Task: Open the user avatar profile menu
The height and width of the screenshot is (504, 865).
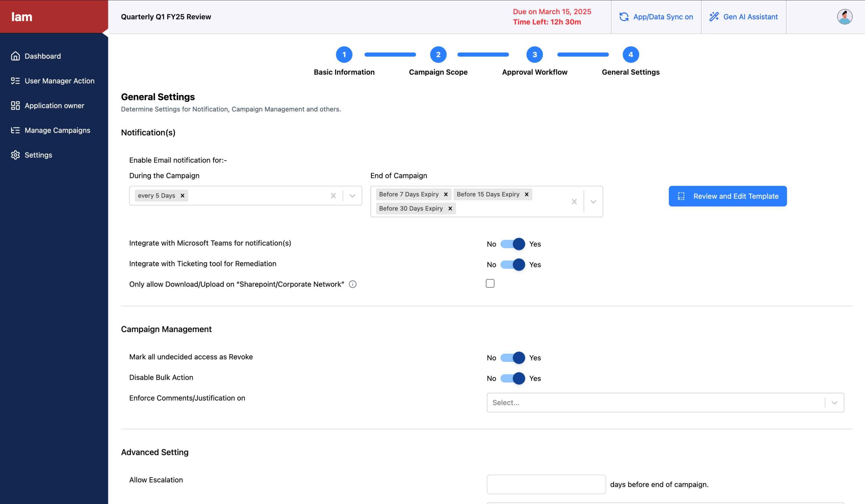Action: click(844, 17)
